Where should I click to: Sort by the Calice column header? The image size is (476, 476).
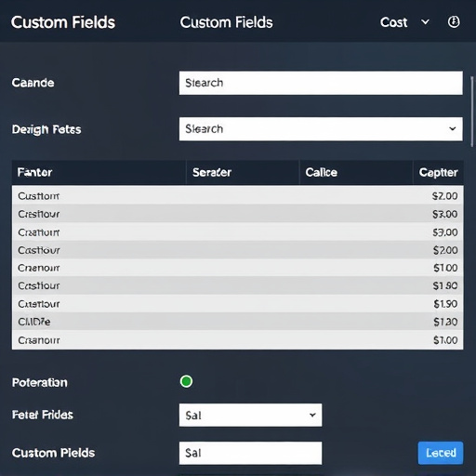coord(356,172)
